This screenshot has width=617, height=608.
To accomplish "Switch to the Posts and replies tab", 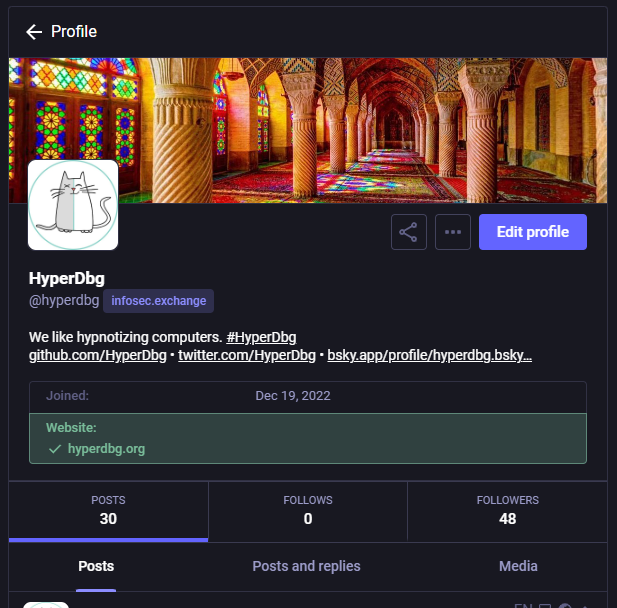I will coord(306,566).
